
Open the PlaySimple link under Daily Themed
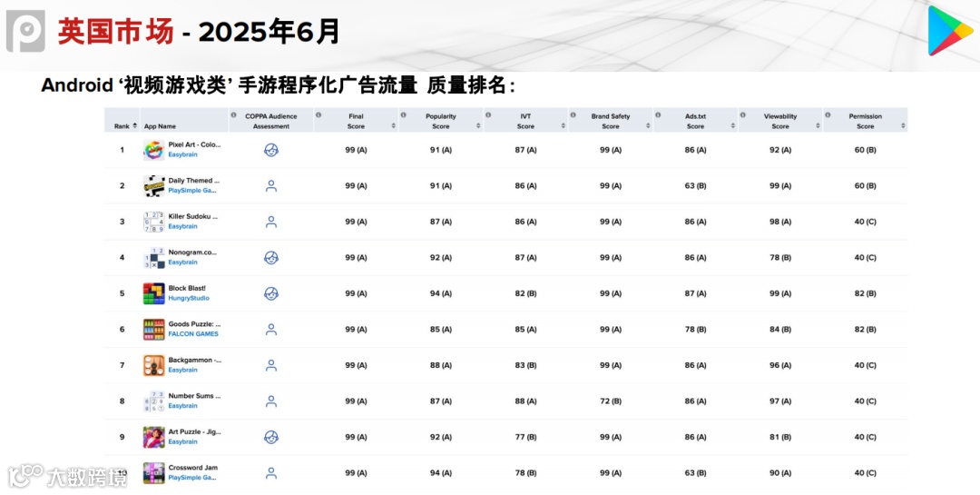[x=192, y=190]
